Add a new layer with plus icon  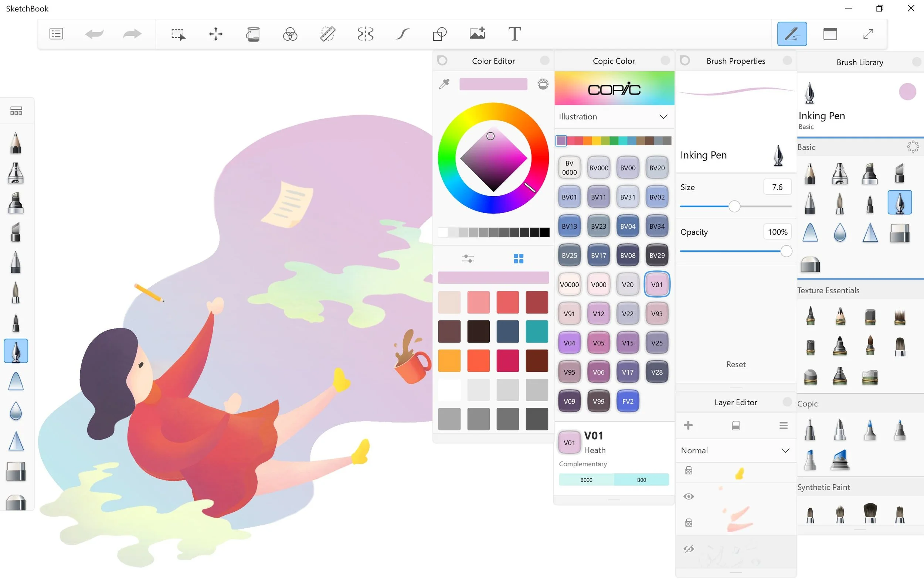688,425
